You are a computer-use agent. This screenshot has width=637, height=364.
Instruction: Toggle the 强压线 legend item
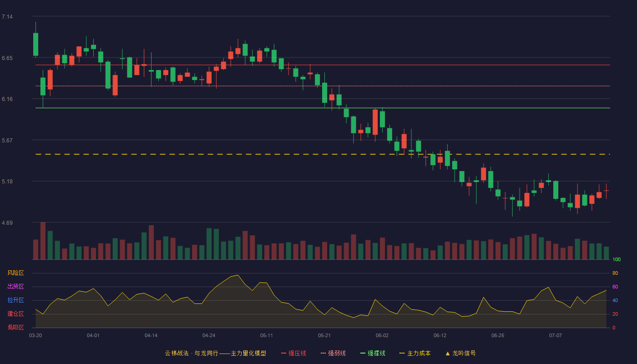click(293, 353)
